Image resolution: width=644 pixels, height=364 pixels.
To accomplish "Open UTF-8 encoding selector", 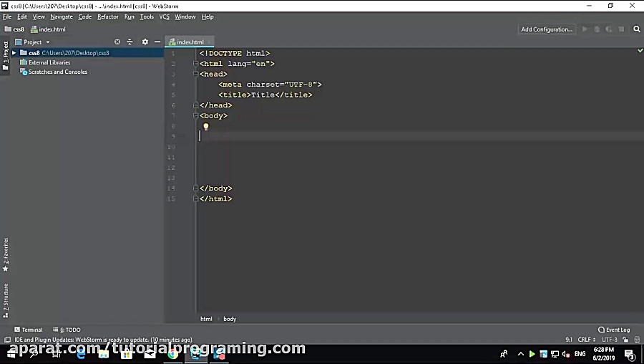I will pyautogui.click(x=610, y=340).
